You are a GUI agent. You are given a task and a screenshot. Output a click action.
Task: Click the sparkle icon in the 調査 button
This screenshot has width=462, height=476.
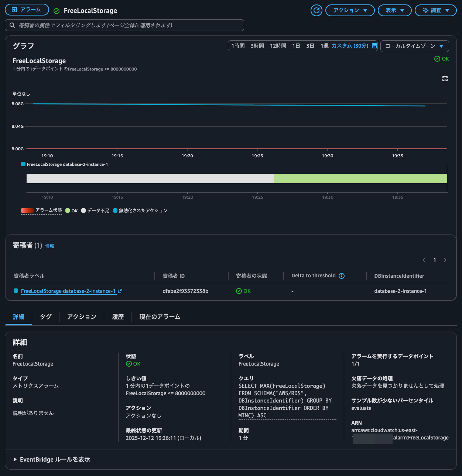point(425,10)
